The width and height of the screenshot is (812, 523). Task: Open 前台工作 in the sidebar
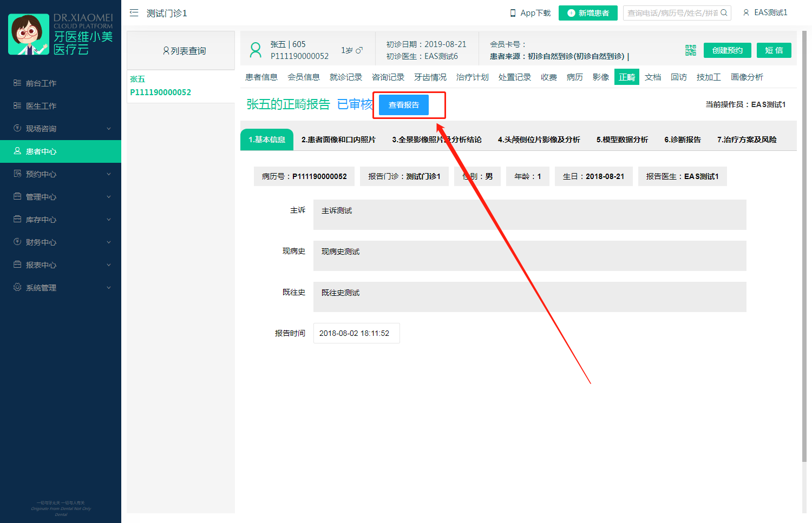(41, 83)
